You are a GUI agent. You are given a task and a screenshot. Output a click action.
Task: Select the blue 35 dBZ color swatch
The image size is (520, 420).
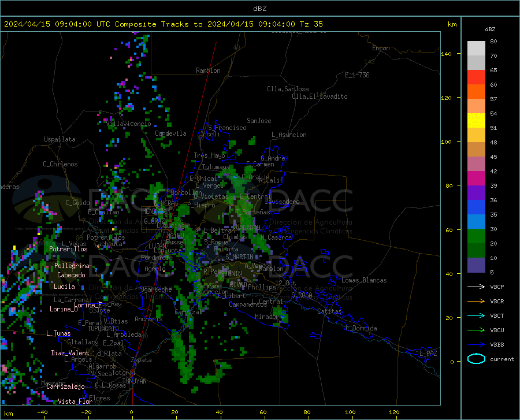[476, 207]
